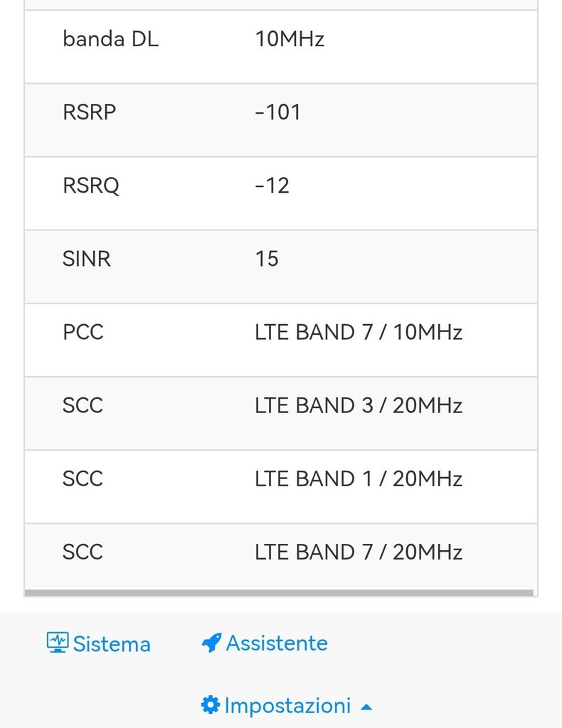The width and height of the screenshot is (562, 728).
Task: Click the SINR value 15
Action: point(267,259)
